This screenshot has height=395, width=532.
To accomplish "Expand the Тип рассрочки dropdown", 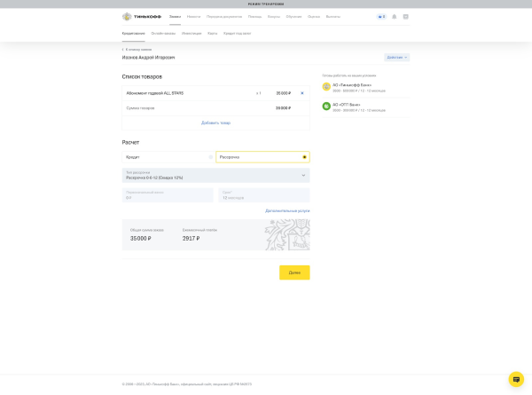I will pos(302,175).
